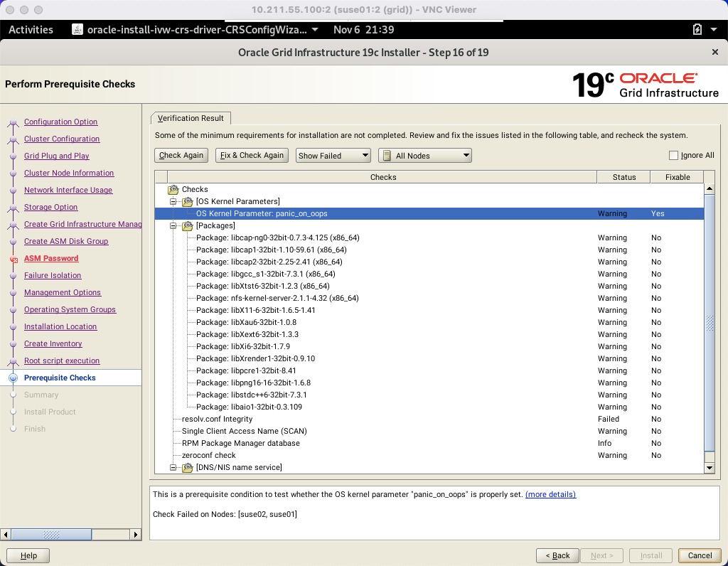Click the Status column header
The height and width of the screenshot is (566, 728).
point(623,177)
